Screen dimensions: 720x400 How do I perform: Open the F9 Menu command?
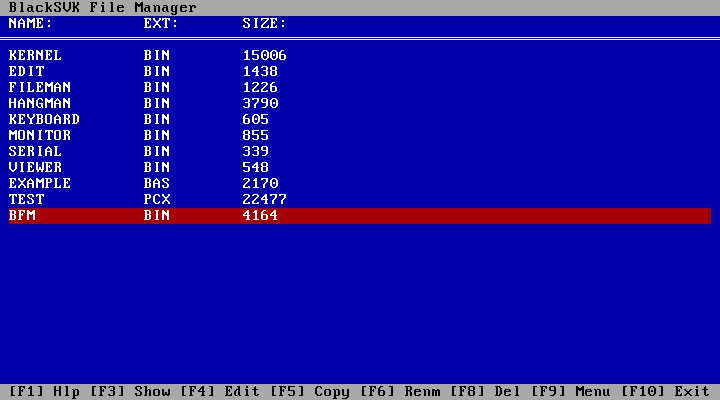click(x=571, y=392)
